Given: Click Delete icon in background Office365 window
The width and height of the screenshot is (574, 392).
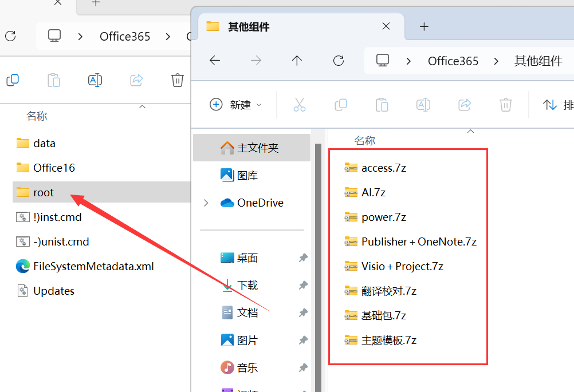Looking at the screenshot, I should (x=178, y=80).
